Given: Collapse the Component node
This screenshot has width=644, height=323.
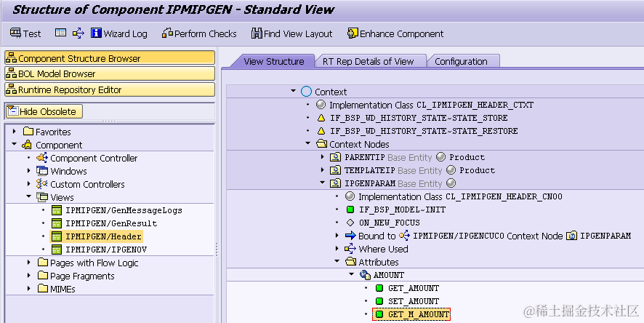Looking at the screenshot, I should point(15,145).
